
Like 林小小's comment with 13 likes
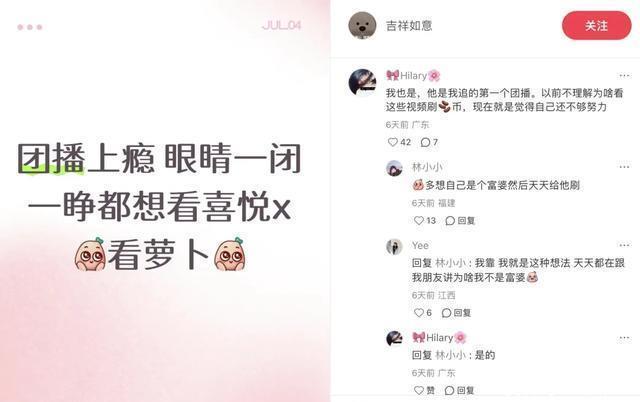pos(424,221)
